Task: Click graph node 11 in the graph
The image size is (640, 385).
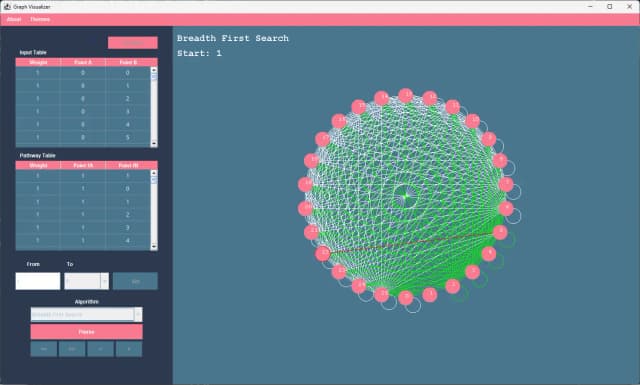Action: (453, 107)
